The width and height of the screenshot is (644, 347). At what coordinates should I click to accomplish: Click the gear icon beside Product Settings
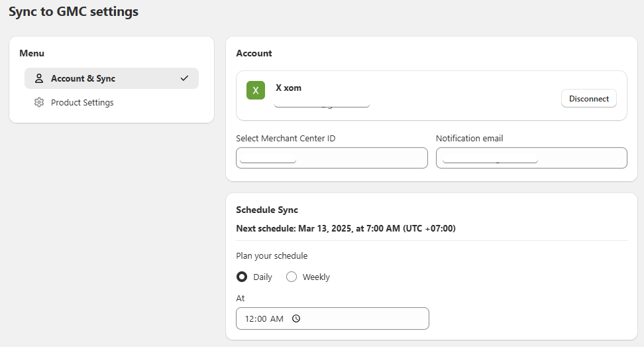click(x=39, y=103)
